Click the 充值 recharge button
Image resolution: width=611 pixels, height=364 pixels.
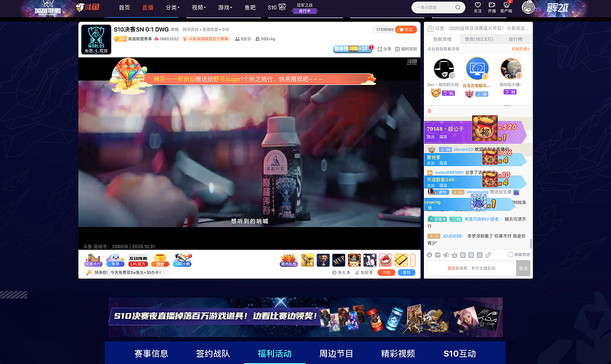(x=387, y=272)
